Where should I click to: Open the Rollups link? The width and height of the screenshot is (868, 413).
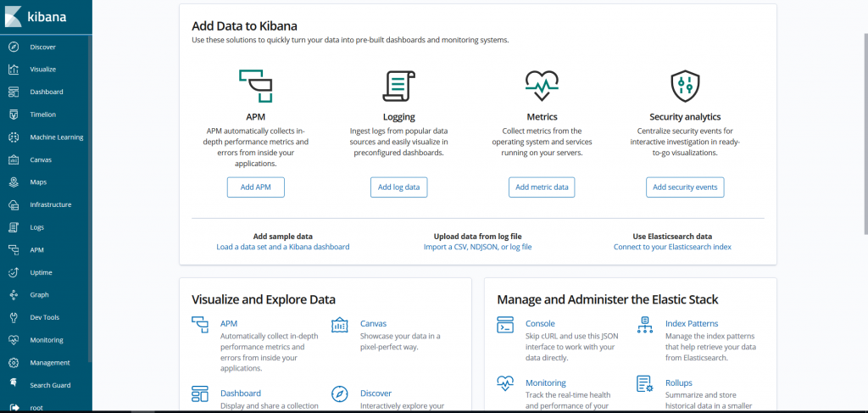pos(679,383)
